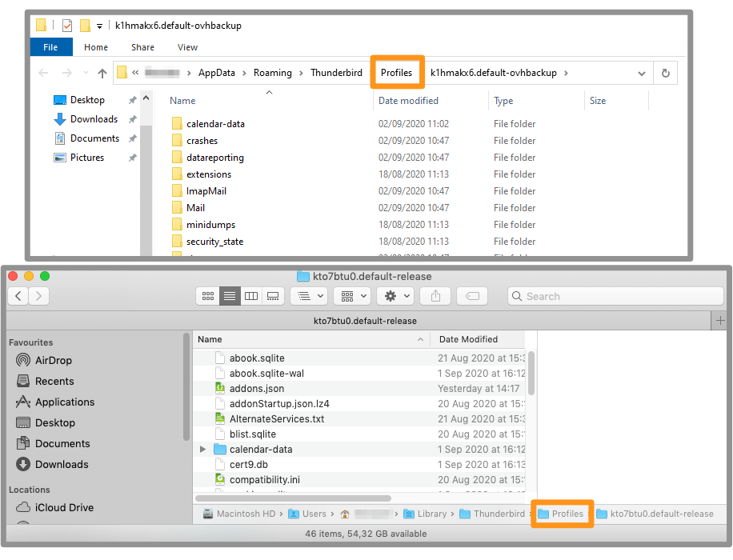Click Profiles in Explorer address path
This screenshot has height=560, width=733.
click(x=396, y=73)
